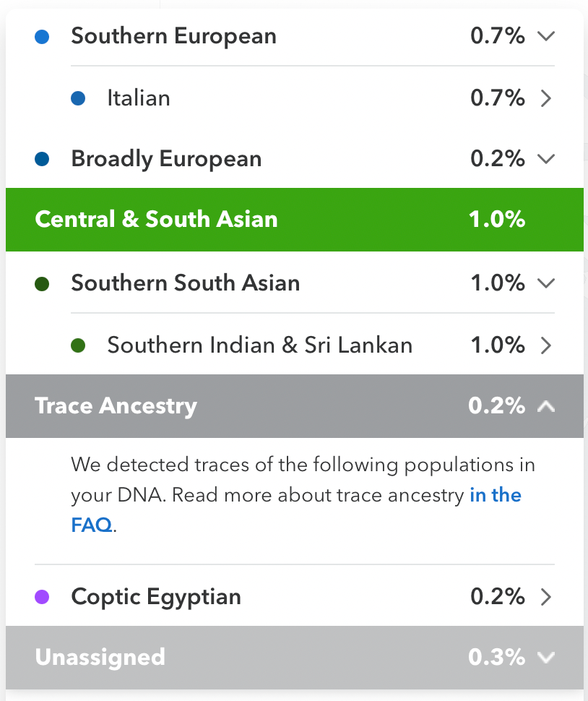This screenshot has height=701, width=588.
Task: Click the Southern Indian & Sri Lankan label
Action: (x=259, y=345)
